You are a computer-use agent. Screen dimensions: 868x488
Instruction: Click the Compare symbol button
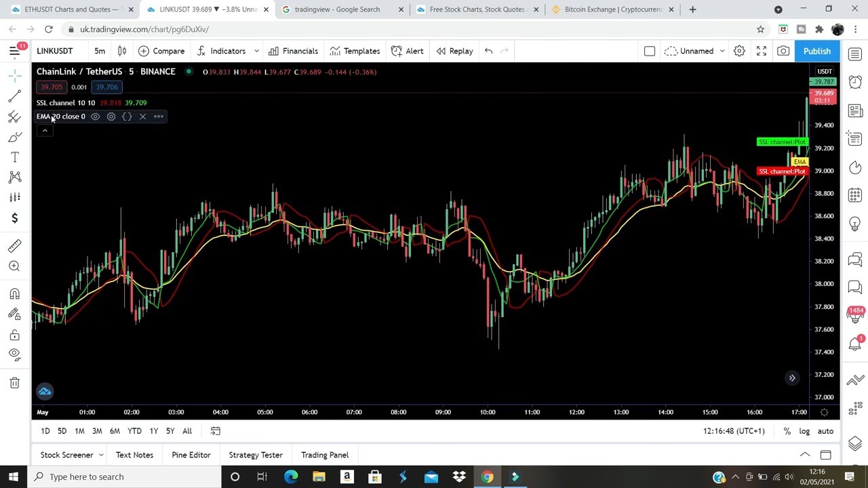point(161,51)
